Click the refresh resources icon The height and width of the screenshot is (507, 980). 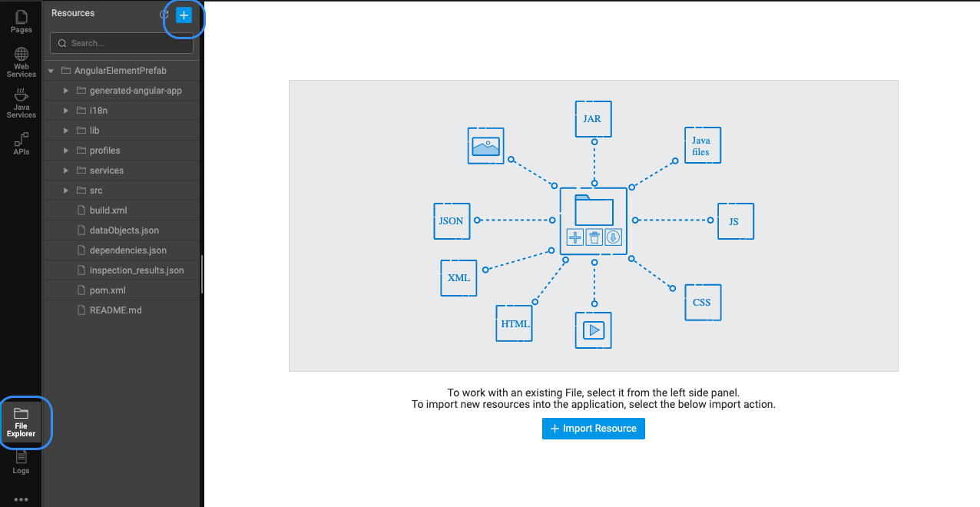[x=164, y=15]
